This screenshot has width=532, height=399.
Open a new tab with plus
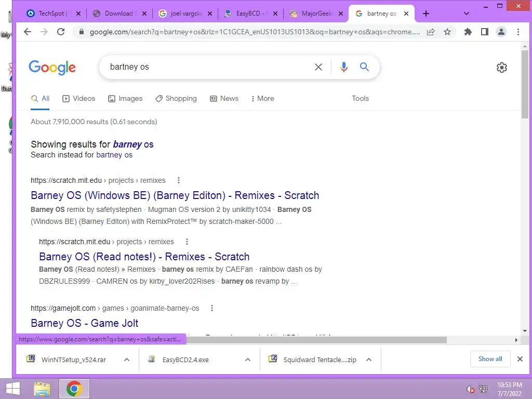426,14
